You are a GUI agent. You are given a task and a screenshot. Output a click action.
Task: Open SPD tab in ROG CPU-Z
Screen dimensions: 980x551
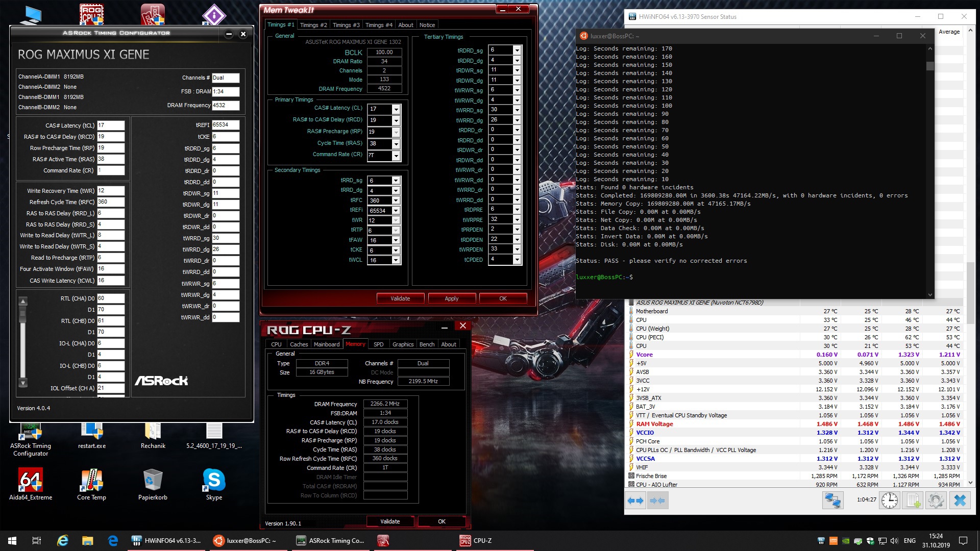coord(378,344)
